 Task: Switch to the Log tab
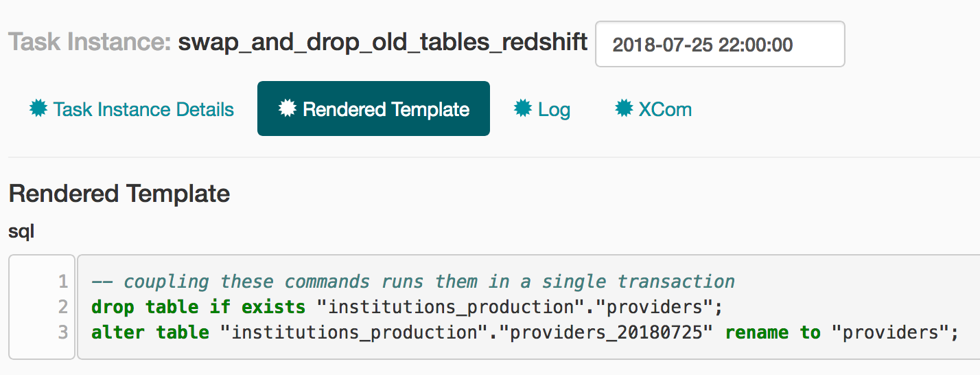[x=554, y=109]
